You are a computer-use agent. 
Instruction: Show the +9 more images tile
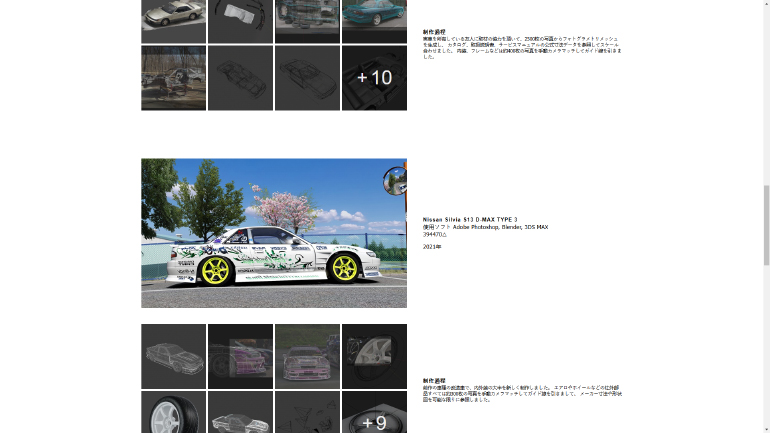374,412
